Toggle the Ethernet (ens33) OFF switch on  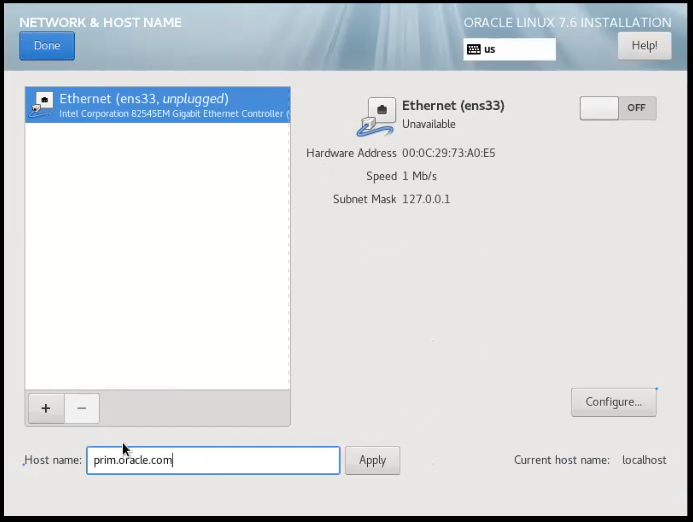(618, 108)
